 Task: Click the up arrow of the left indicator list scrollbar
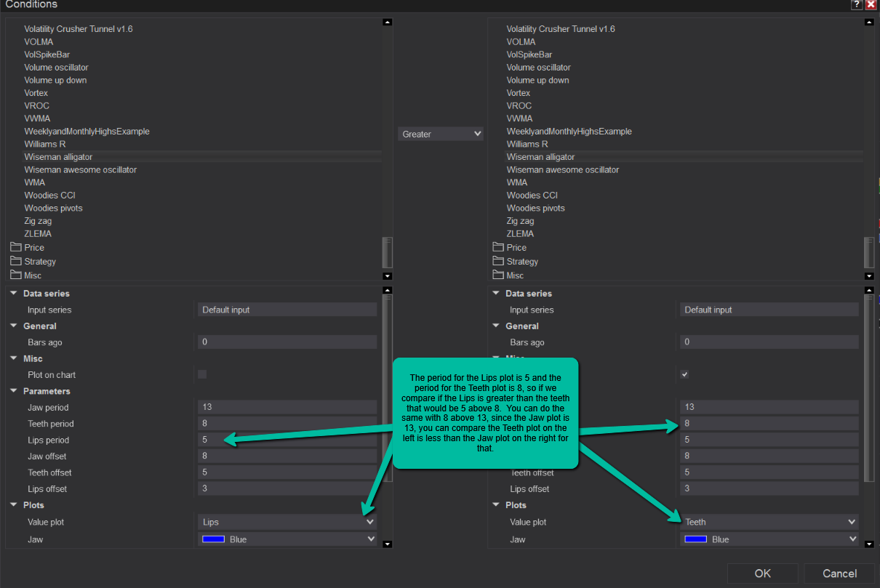pyautogui.click(x=387, y=22)
